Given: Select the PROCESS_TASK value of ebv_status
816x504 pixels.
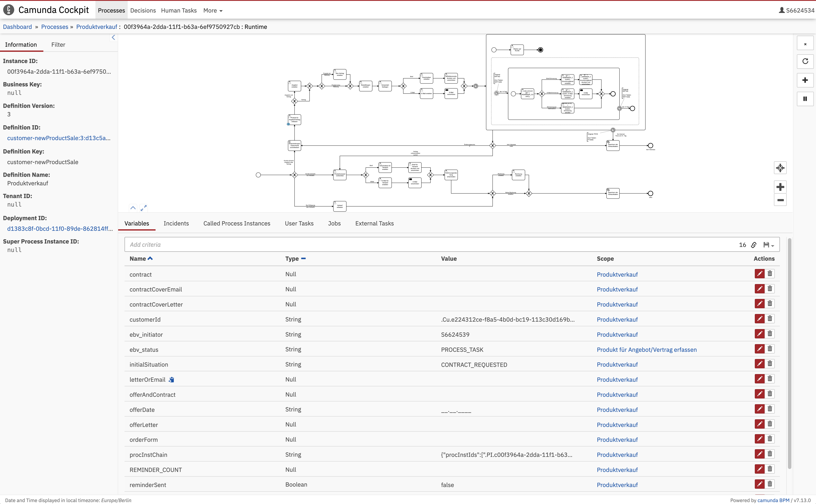Looking at the screenshot, I should (462, 350).
